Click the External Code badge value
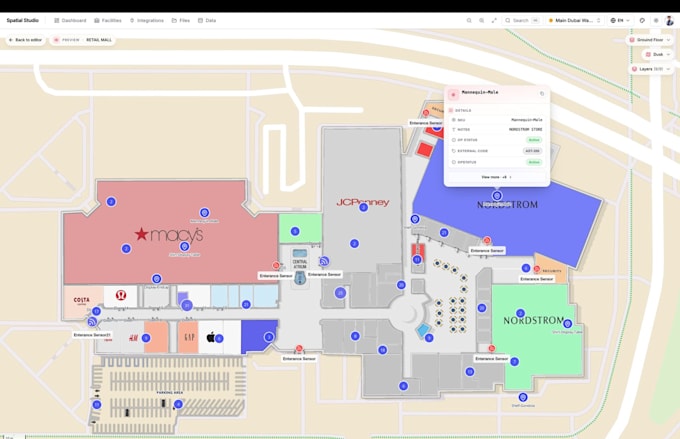 point(532,151)
